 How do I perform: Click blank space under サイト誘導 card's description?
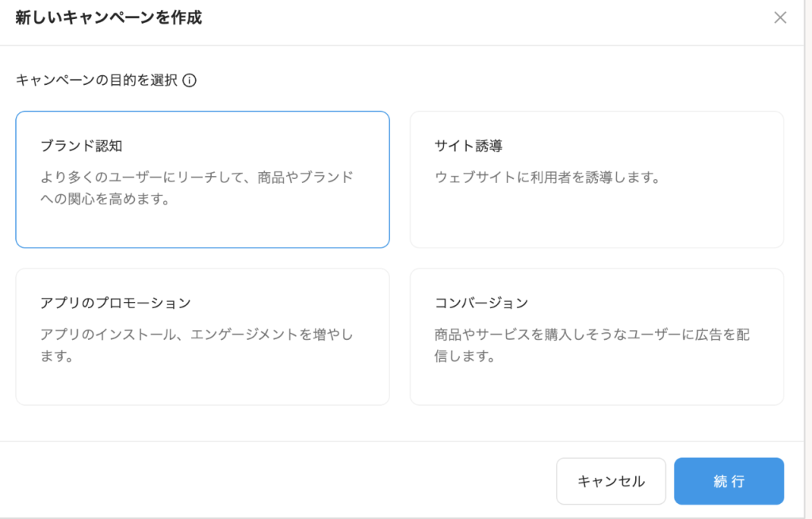(x=596, y=218)
